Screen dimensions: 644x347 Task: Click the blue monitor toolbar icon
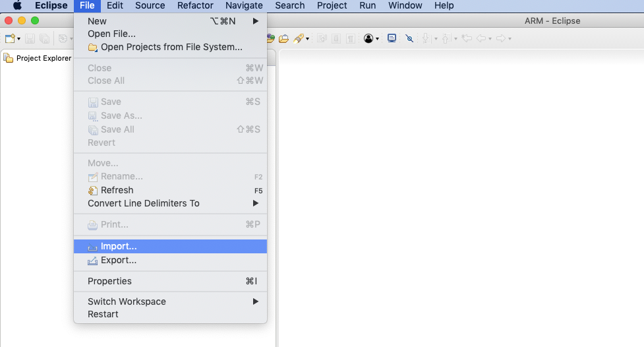392,39
